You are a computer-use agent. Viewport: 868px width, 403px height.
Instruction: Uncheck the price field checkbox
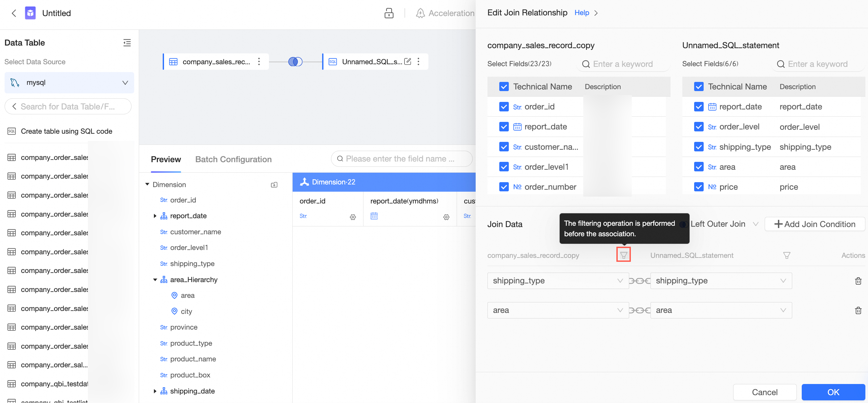pyautogui.click(x=698, y=187)
